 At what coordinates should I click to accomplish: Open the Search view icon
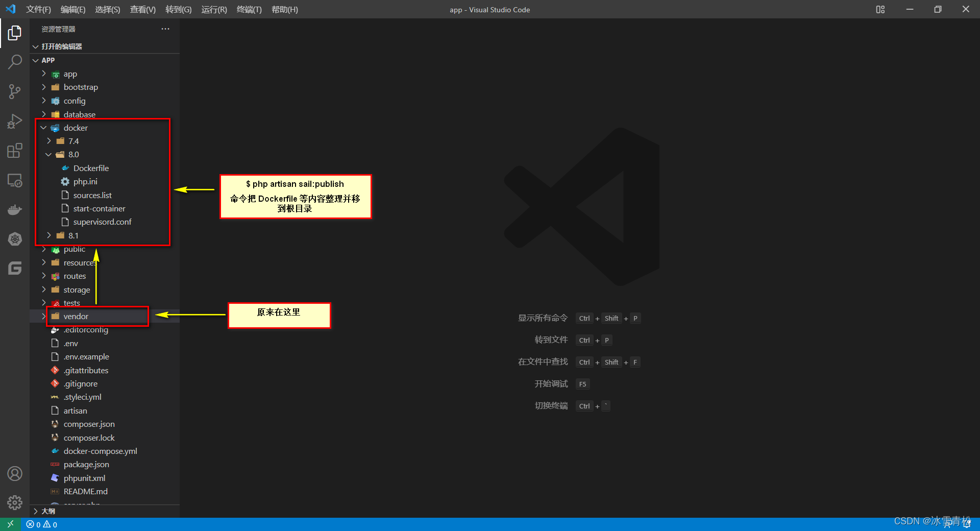pyautogui.click(x=15, y=62)
